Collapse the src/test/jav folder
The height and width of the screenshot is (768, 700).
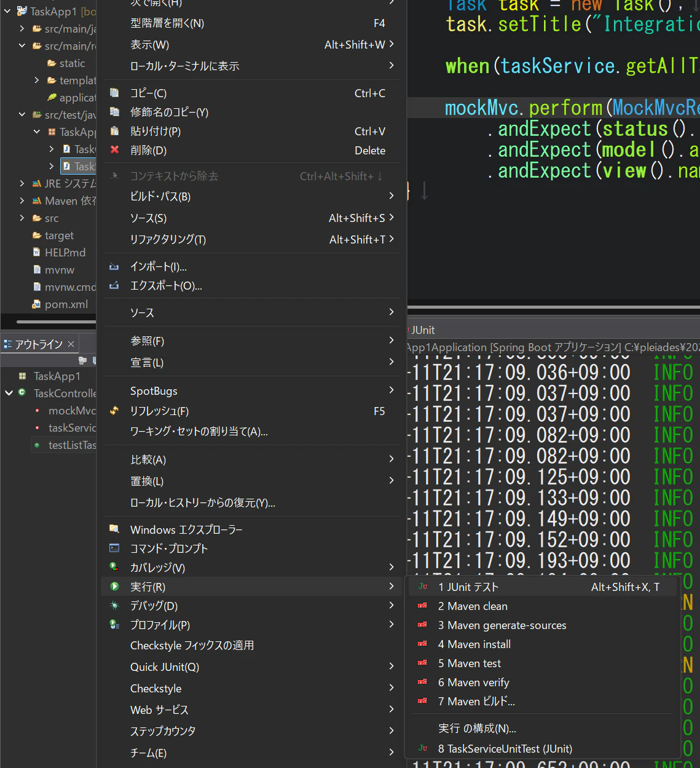22,115
